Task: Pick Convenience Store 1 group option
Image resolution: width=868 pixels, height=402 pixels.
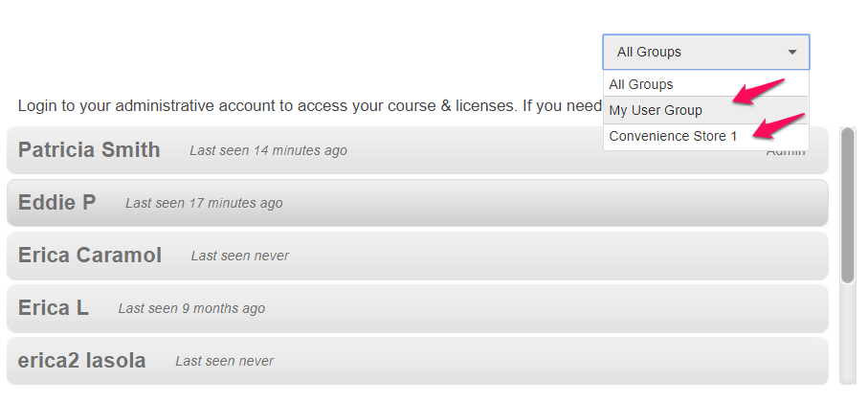Action: pos(673,136)
